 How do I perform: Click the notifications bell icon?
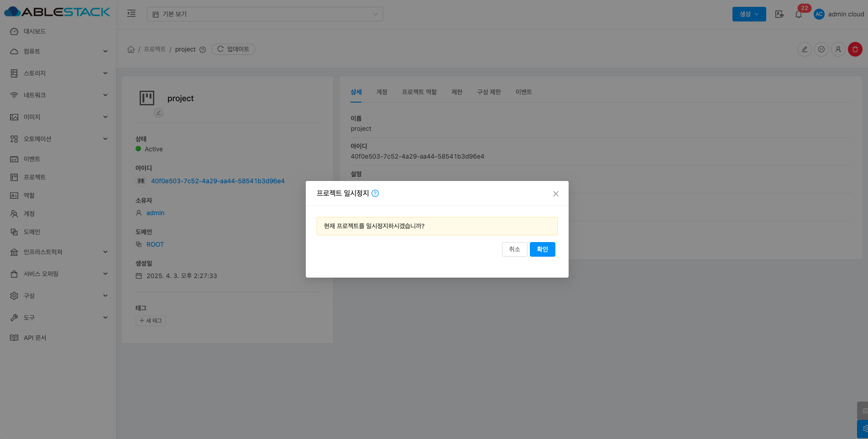(799, 14)
